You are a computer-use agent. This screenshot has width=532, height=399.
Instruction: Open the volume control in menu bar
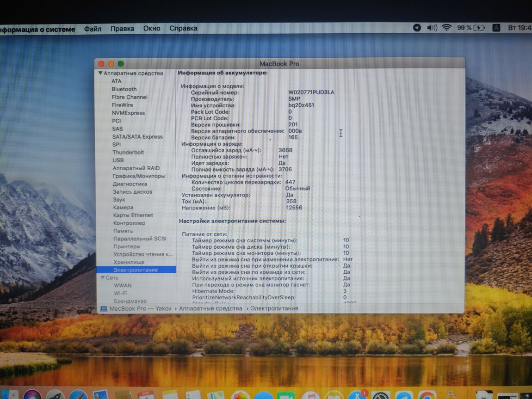(432, 28)
